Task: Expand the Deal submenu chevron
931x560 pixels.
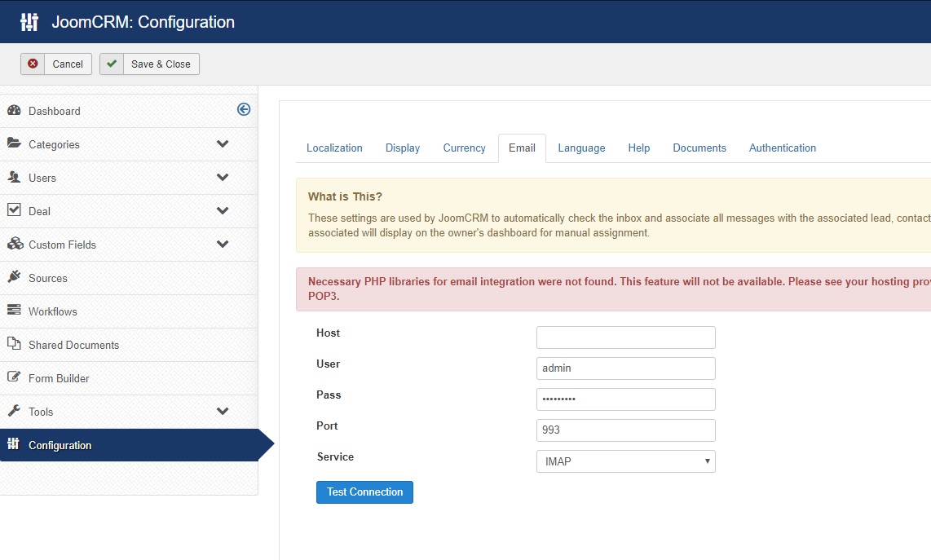Action: pos(223,210)
